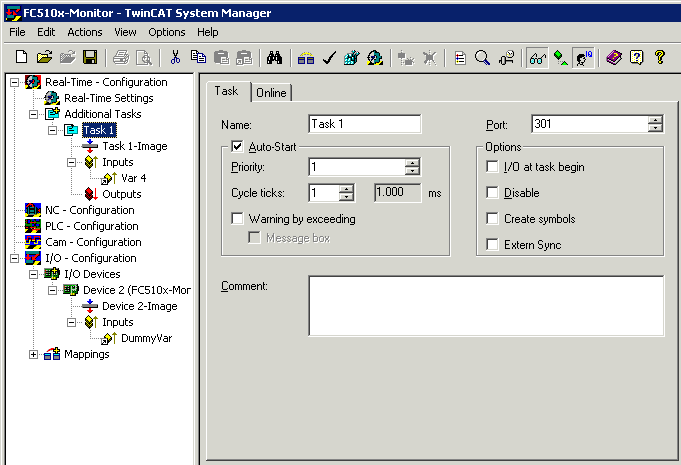The width and height of the screenshot is (681, 465).
Task: Click the Print toolbar icon
Action: [121, 57]
